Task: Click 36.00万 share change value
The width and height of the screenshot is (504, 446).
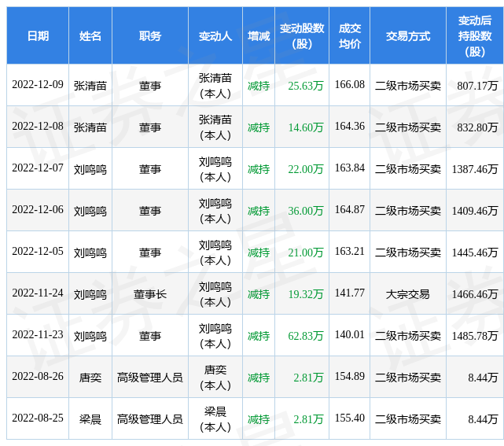Action: coord(305,211)
